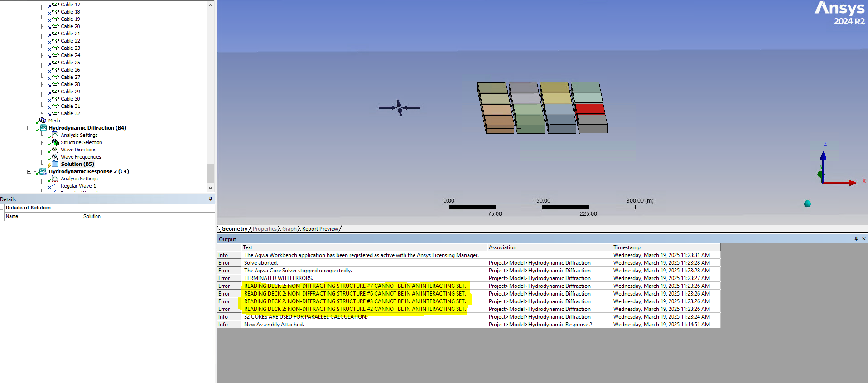The width and height of the screenshot is (868, 383).
Task: Click the Cable 26 cable icon
Action: click(55, 70)
